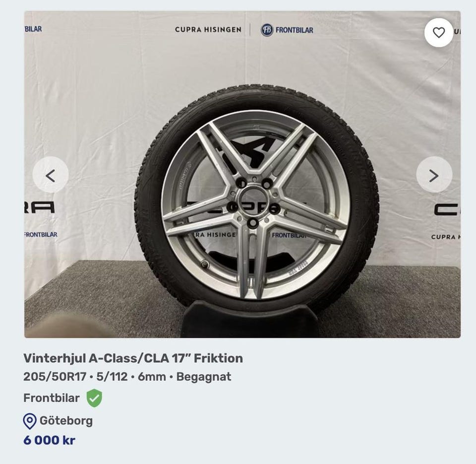Click the 205/50R17 tire size text
This screenshot has width=476, height=464.
tap(55, 377)
